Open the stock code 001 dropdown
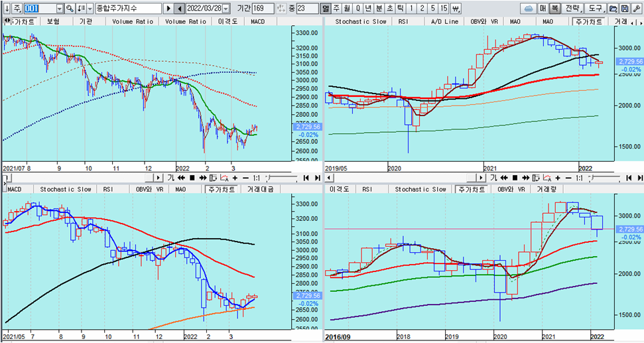The width and height of the screenshot is (644, 343). pyautogui.click(x=60, y=9)
